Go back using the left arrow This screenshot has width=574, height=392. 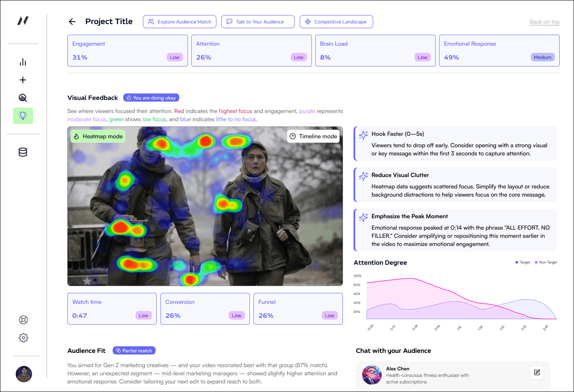click(x=72, y=22)
